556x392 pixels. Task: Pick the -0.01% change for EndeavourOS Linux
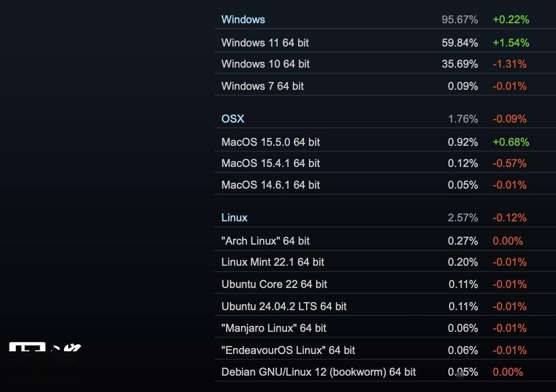pyautogui.click(x=509, y=351)
